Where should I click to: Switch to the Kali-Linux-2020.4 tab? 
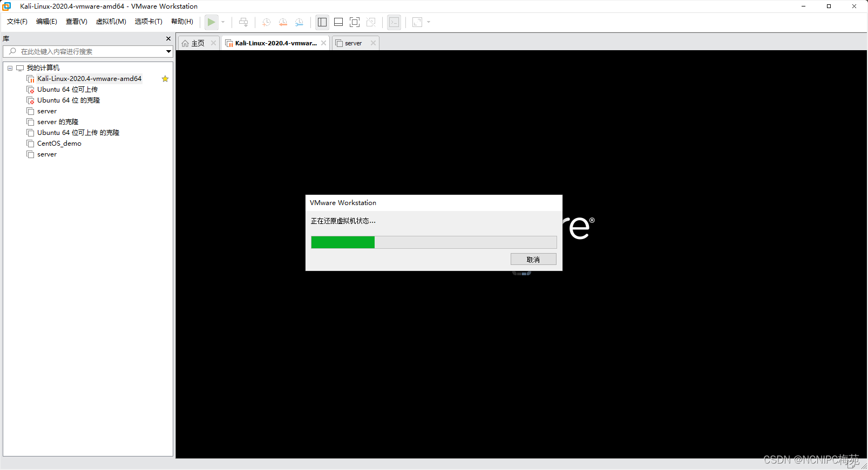(x=276, y=43)
